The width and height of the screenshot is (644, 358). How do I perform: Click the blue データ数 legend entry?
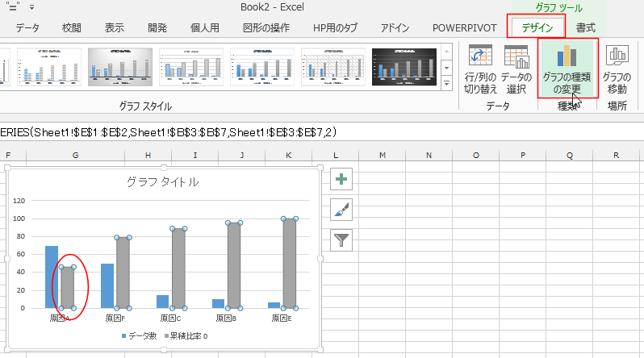coord(139,335)
